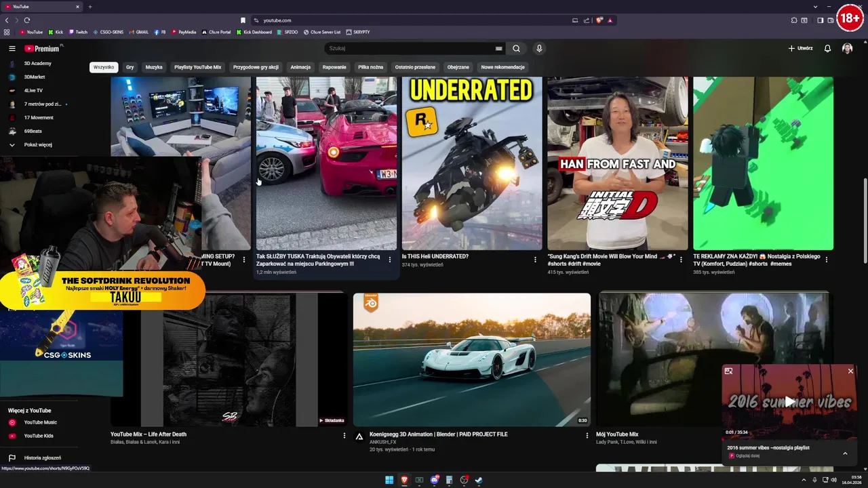This screenshot has width=868, height=488.
Task: Open more options for Koenigsegg 3D Animation video
Action: point(587,436)
